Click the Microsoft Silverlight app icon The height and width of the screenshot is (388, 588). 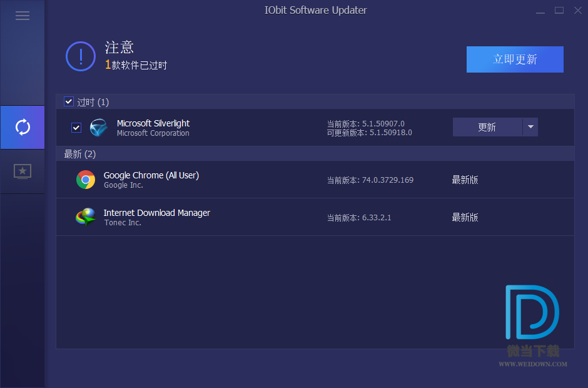click(x=99, y=128)
